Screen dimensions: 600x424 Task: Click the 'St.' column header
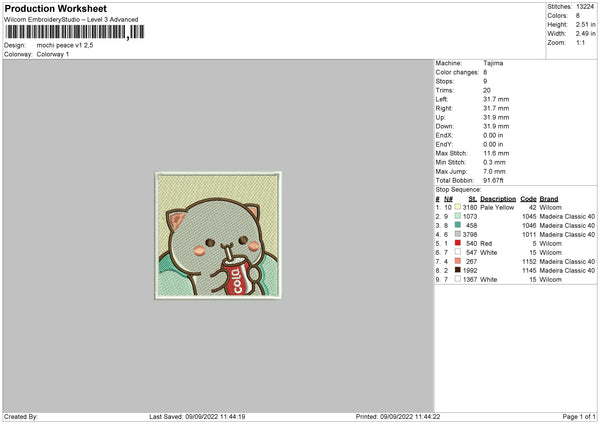click(473, 199)
